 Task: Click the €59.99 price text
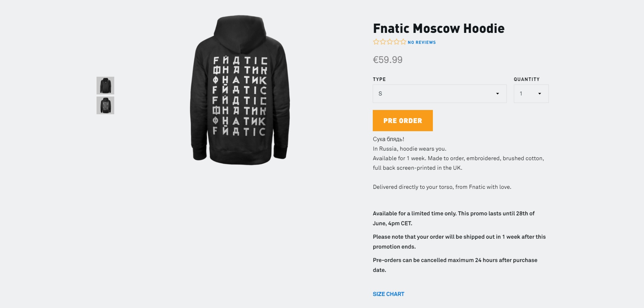[x=388, y=59]
